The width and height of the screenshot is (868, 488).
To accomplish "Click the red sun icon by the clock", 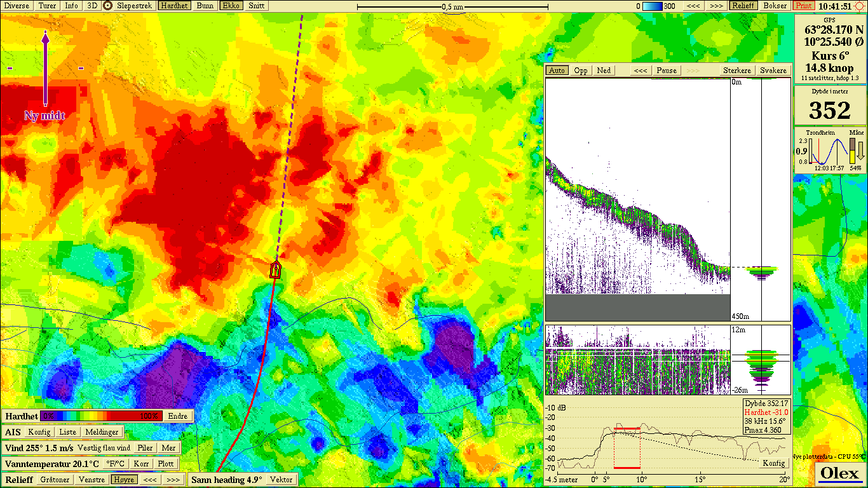I will [x=859, y=6].
